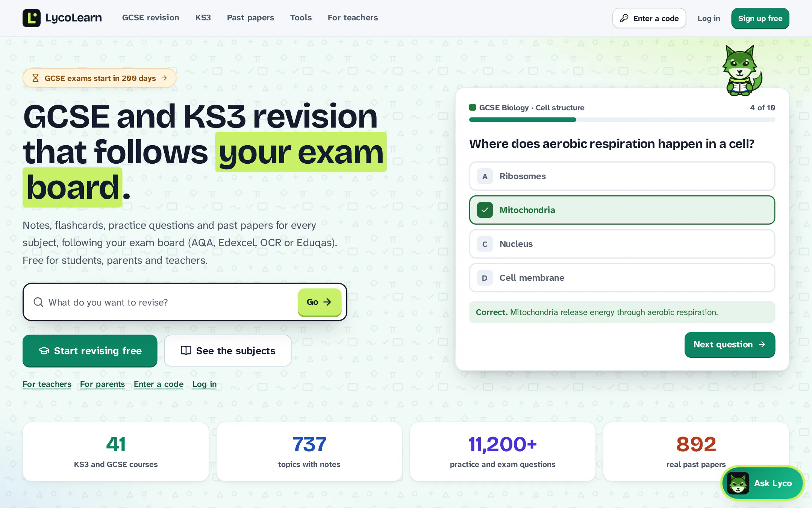This screenshot has height=508, width=812.
Task: Click quiz progress bar
Action: [x=622, y=120]
